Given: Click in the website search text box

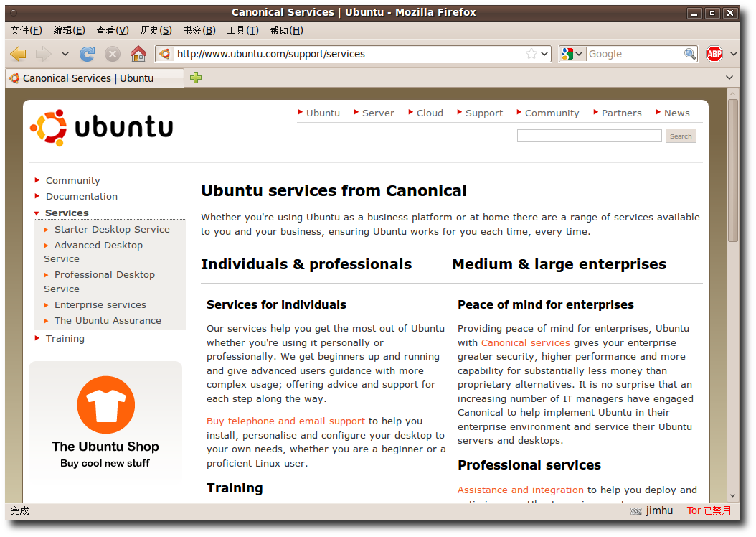Looking at the screenshot, I should (x=589, y=136).
